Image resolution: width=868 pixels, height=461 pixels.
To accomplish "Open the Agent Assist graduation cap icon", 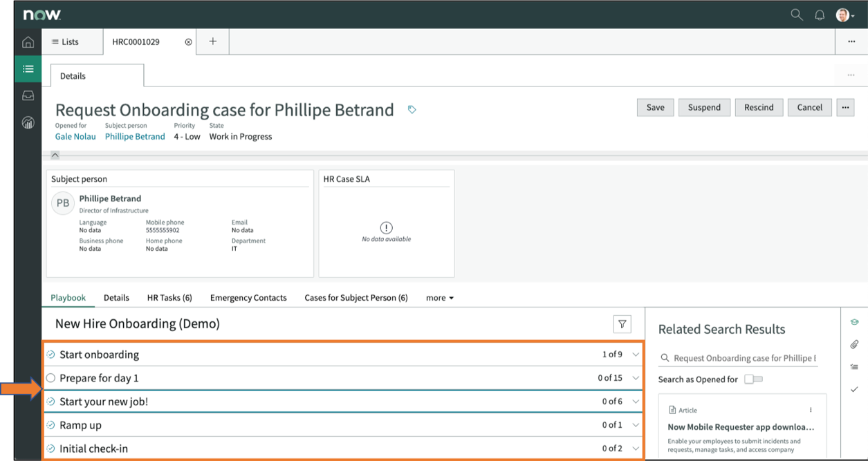I will click(x=854, y=322).
